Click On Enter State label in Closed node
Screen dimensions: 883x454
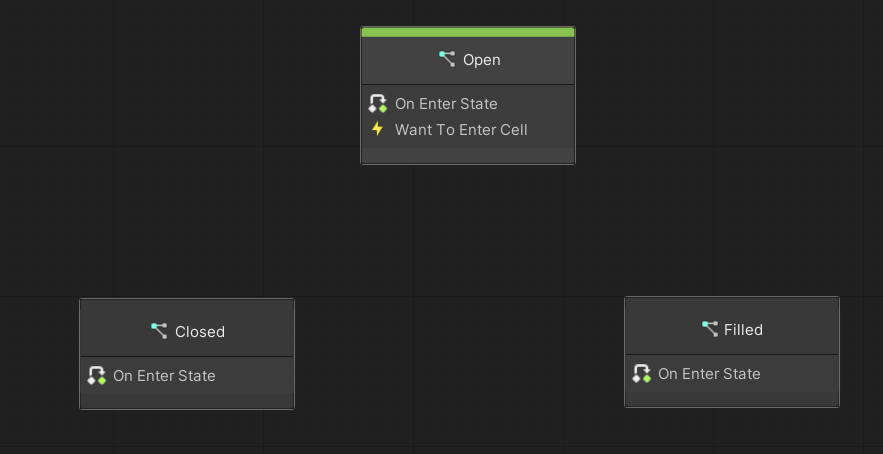[164, 376]
